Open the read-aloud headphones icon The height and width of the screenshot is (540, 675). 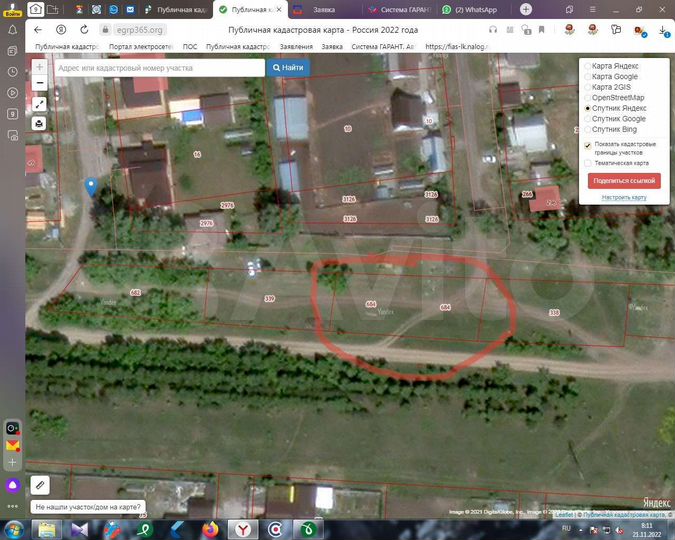tap(493, 30)
